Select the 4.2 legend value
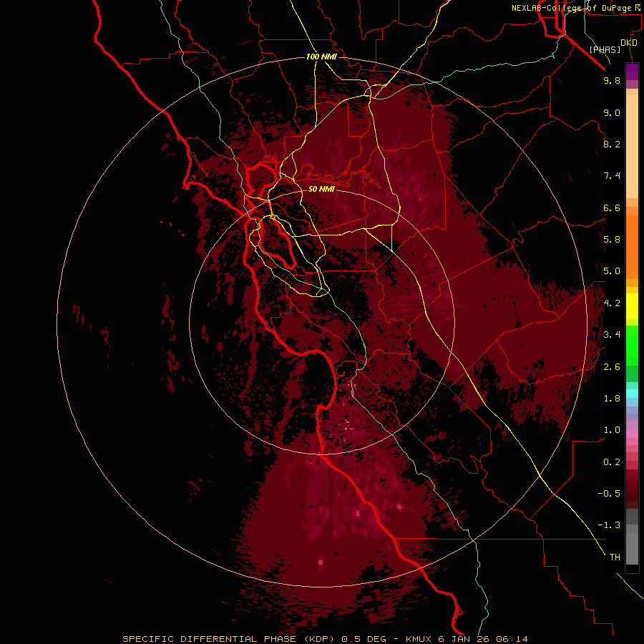This screenshot has width=644, height=644. [x=612, y=303]
